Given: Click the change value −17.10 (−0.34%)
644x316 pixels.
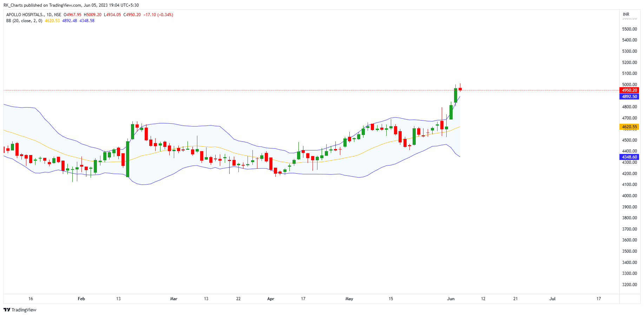Looking at the screenshot, I should tap(158, 15).
